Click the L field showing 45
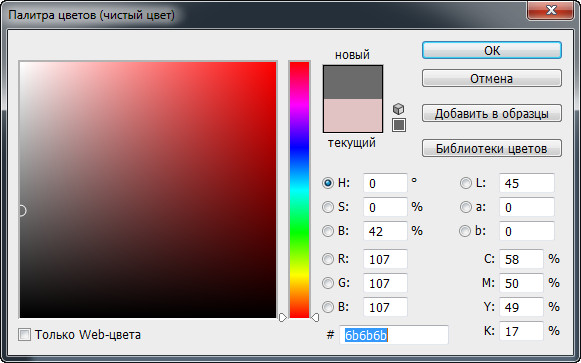The width and height of the screenshot is (581, 363). pyautogui.click(x=527, y=183)
